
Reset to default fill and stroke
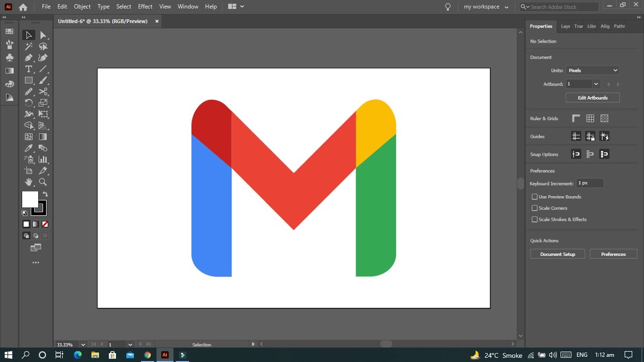point(24,213)
